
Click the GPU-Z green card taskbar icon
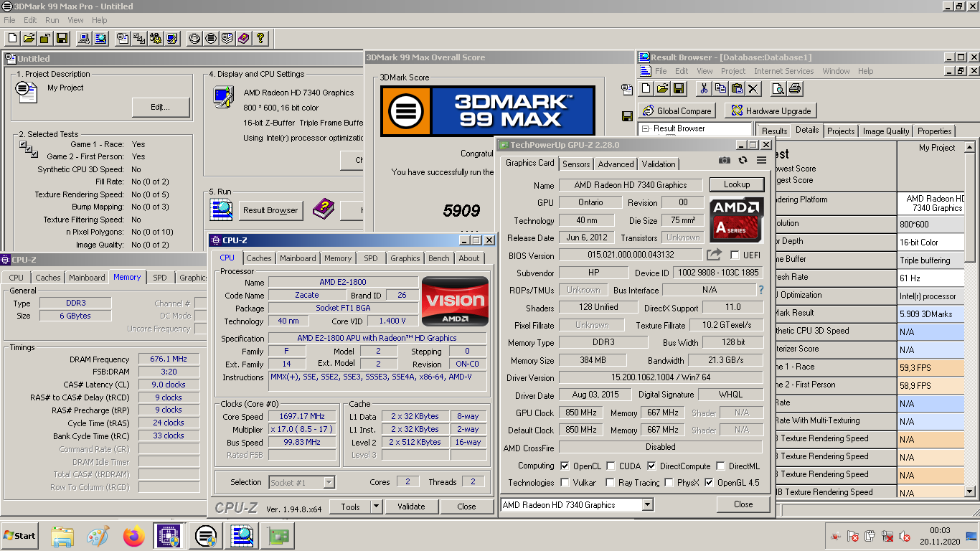click(x=277, y=536)
